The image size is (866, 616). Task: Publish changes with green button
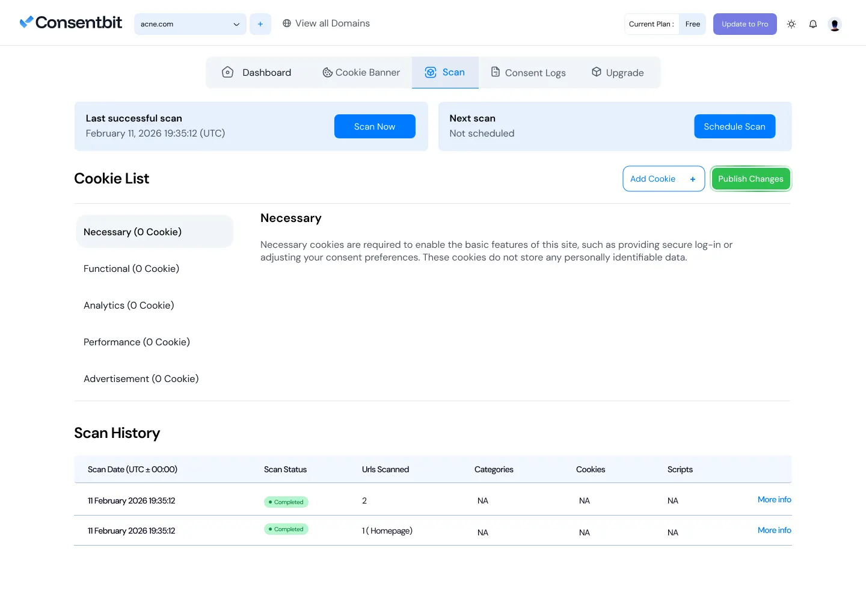tap(751, 179)
